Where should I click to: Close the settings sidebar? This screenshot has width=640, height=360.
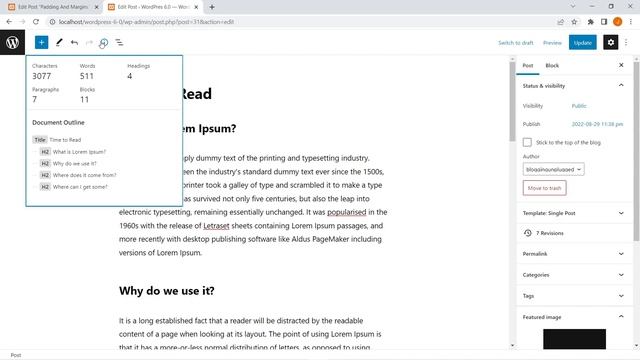click(x=621, y=65)
